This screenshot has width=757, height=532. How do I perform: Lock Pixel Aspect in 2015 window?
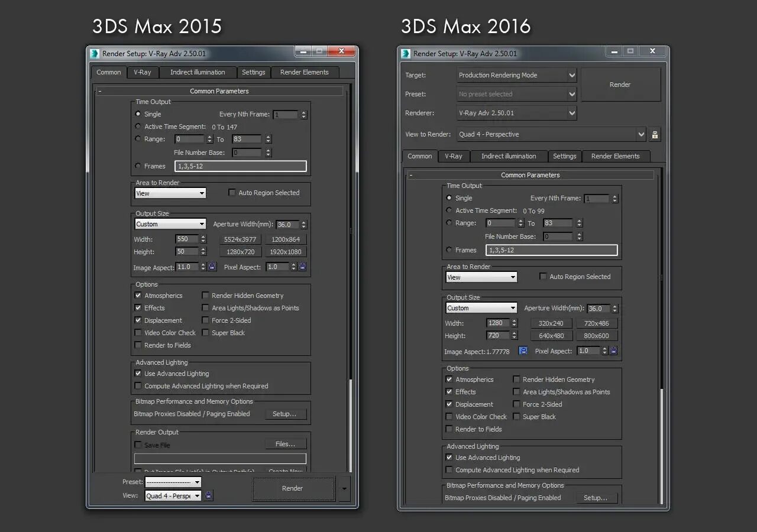tap(303, 267)
